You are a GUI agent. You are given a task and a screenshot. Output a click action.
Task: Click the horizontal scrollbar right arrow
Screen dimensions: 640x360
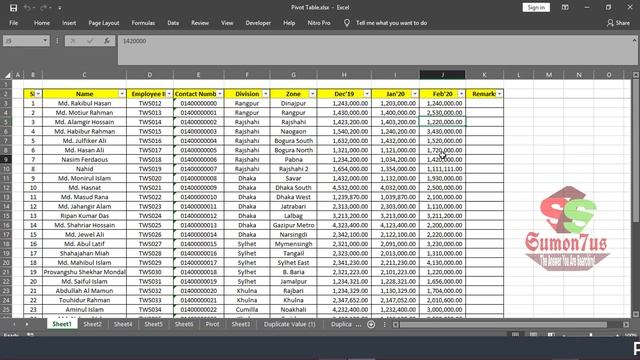(x=626, y=324)
